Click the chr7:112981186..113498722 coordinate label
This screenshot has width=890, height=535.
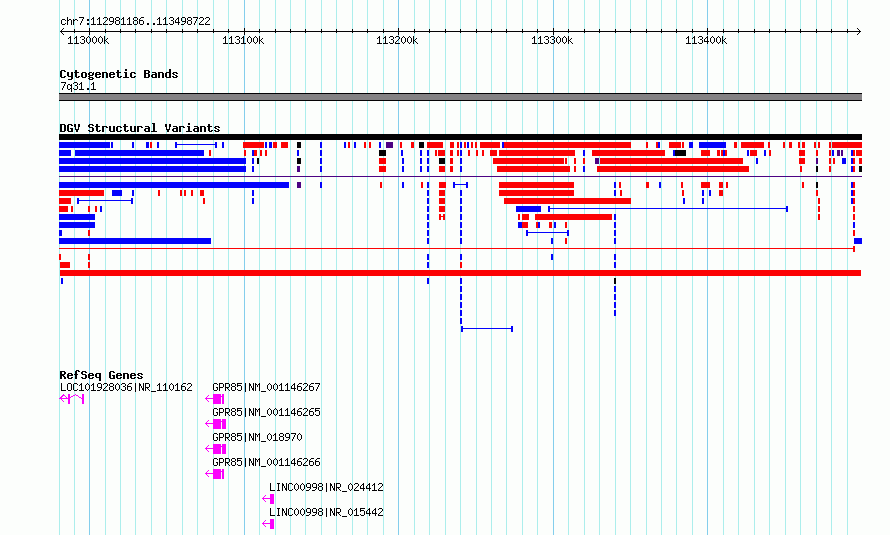[135, 22]
